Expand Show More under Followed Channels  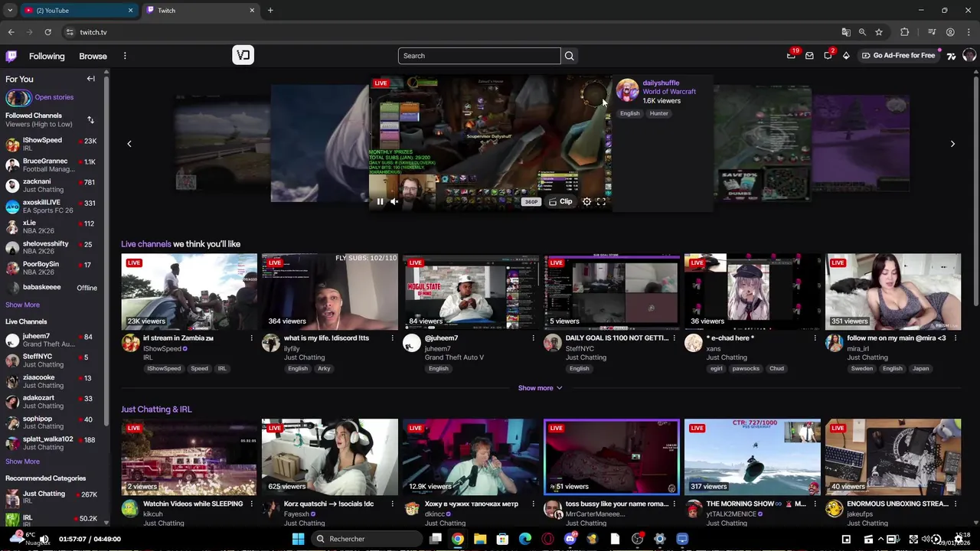[22, 305]
